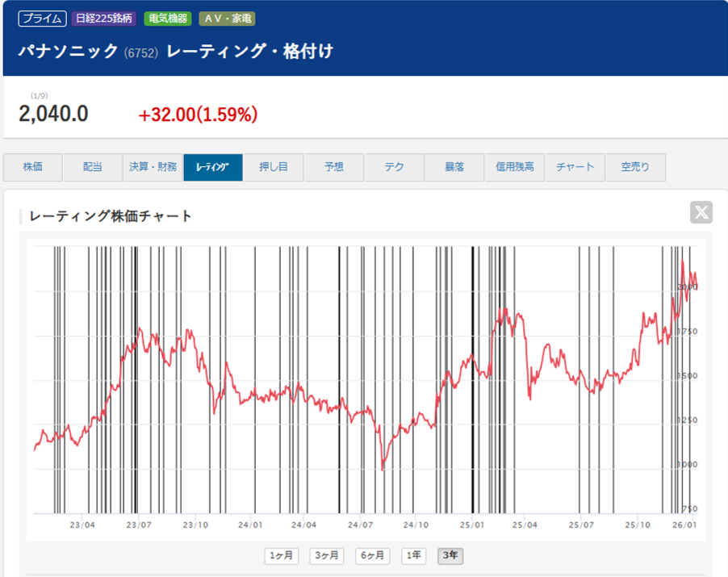Select the 1ヶ月 chart period
This screenshot has height=577, width=728.
[280, 556]
